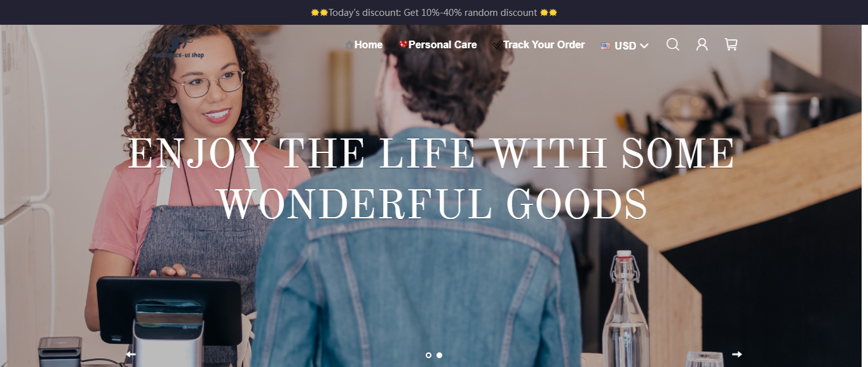Image resolution: width=868 pixels, height=367 pixels.
Task: Go to Track Your Order page
Action: 544,44
